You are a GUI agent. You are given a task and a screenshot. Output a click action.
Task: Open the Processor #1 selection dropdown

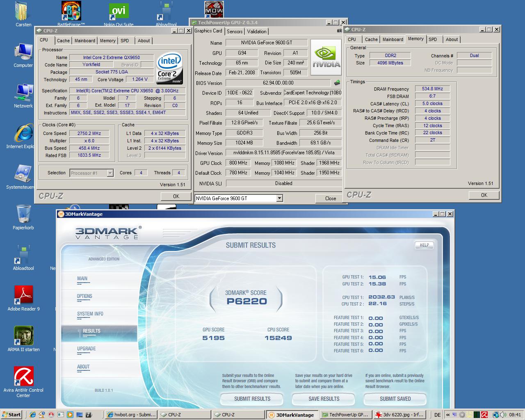pos(110,173)
